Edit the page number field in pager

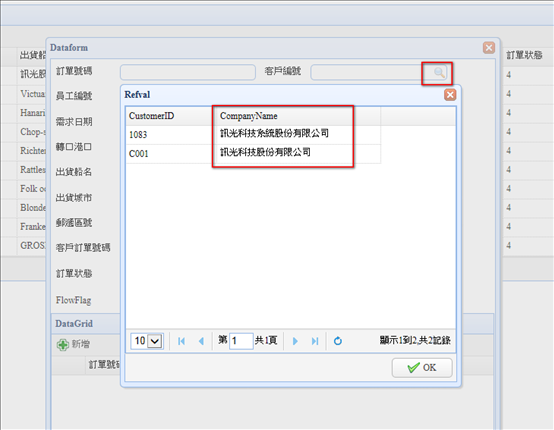241,341
